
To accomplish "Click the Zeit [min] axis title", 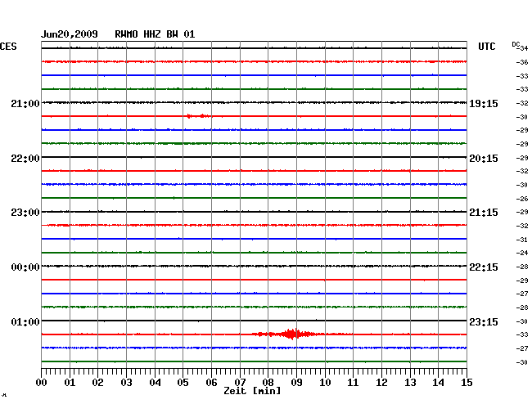I will click(252, 391).
